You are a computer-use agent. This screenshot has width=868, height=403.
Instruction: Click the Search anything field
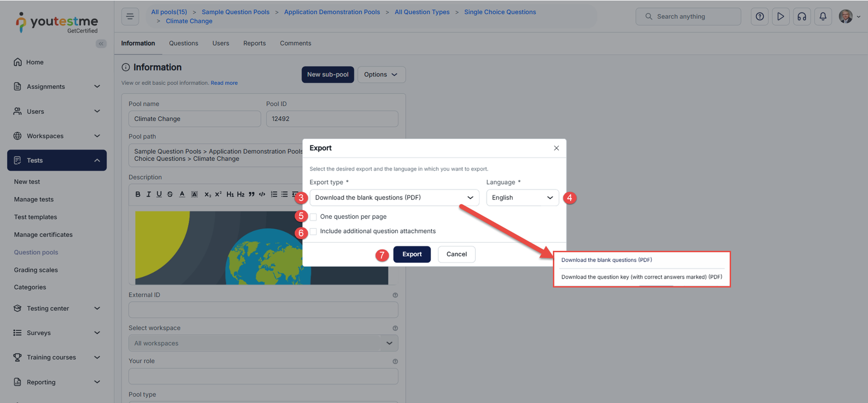688,17
